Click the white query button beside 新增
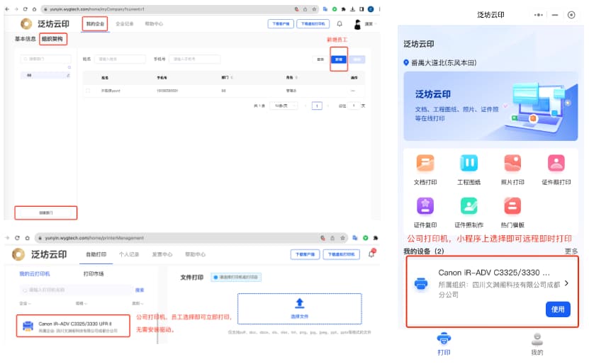This screenshot has height=364, width=589. [x=320, y=59]
